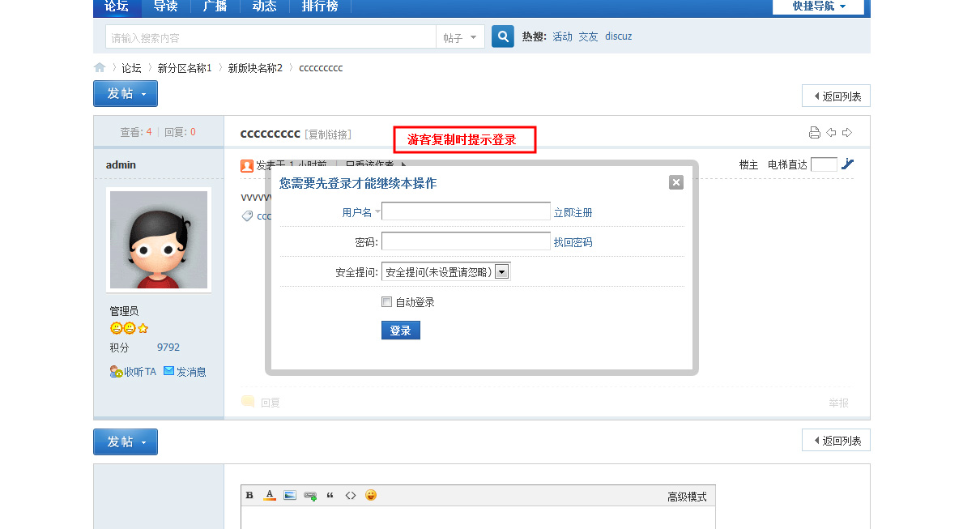
Task: Click 新分区名称1 in breadcrumb
Action: pyautogui.click(x=185, y=69)
